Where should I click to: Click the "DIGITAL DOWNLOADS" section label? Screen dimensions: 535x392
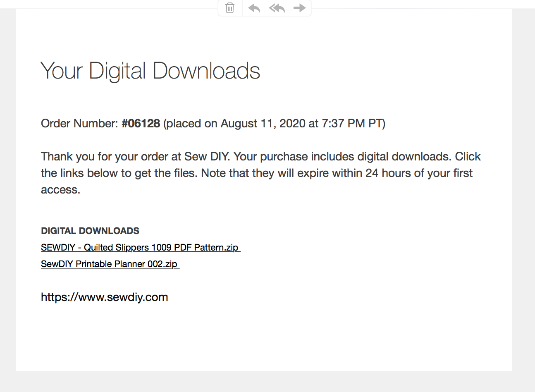point(90,231)
